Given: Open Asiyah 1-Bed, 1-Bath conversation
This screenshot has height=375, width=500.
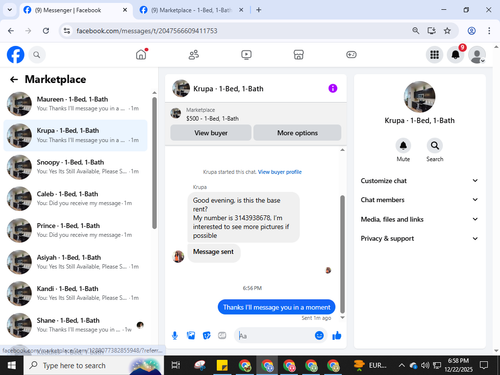Looking at the screenshot, I should point(75,262).
